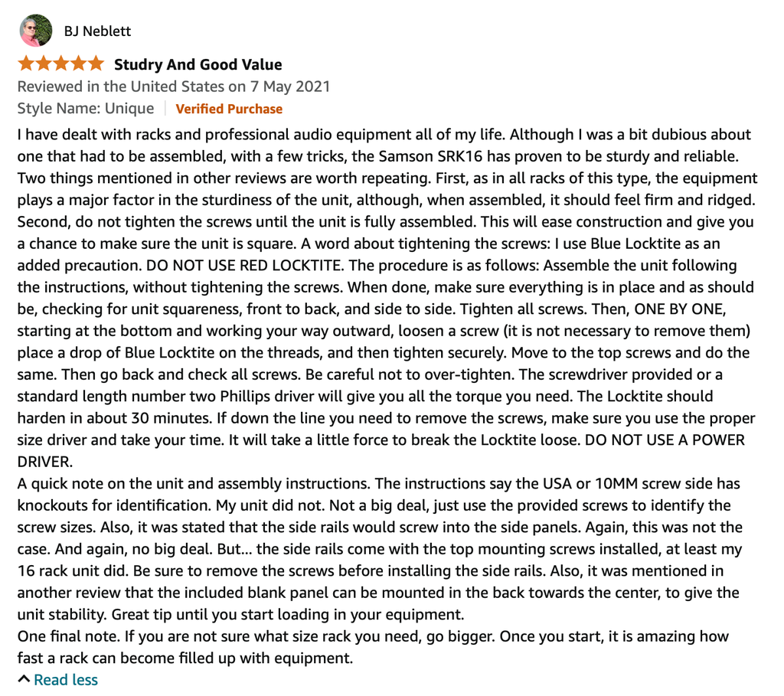Click the review date 7 May 2021
The height and width of the screenshot is (696, 784).
tap(290, 87)
